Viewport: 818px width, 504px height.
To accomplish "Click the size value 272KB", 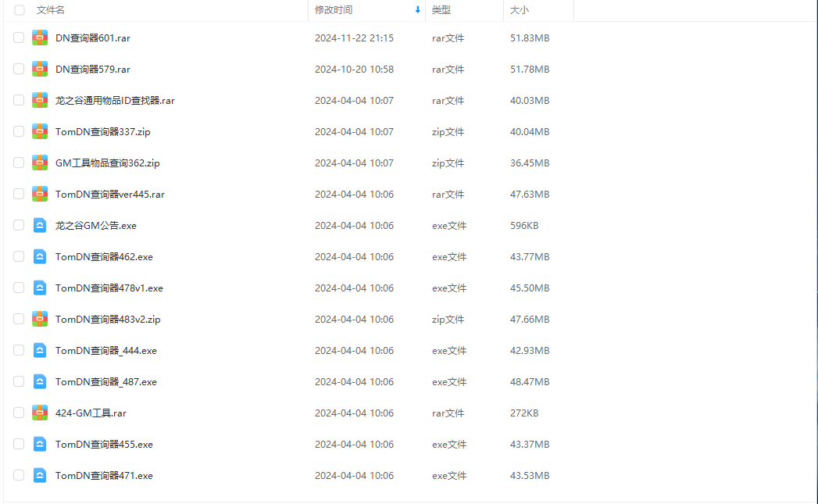I will point(524,413).
